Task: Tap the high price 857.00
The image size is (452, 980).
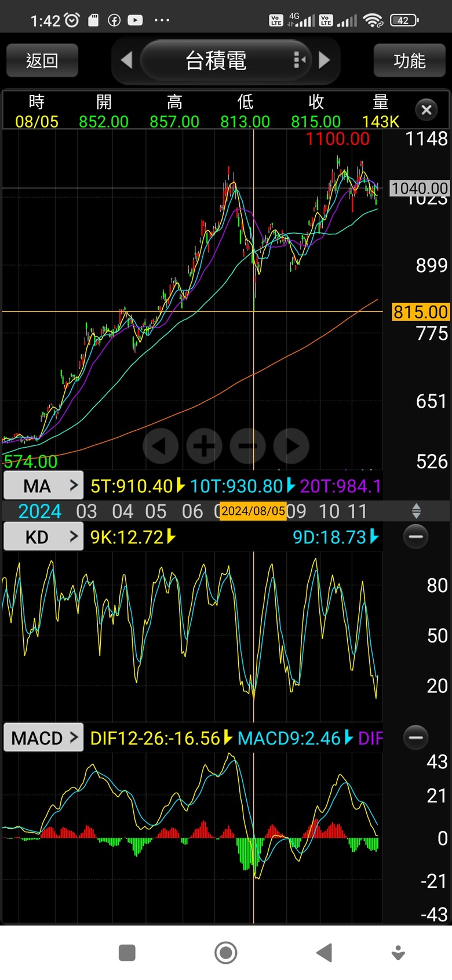Action: click(x=174, y=122)
